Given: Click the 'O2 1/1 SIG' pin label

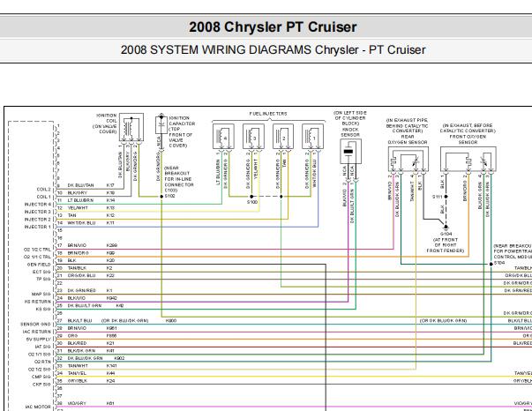Looking at the screenshot, I should [40, 355].
